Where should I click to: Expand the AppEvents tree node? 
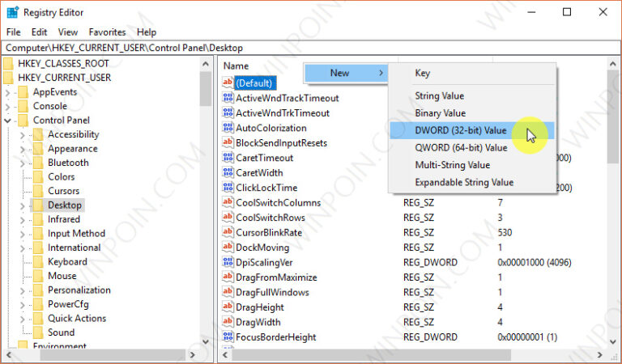[x=7, y=92]
